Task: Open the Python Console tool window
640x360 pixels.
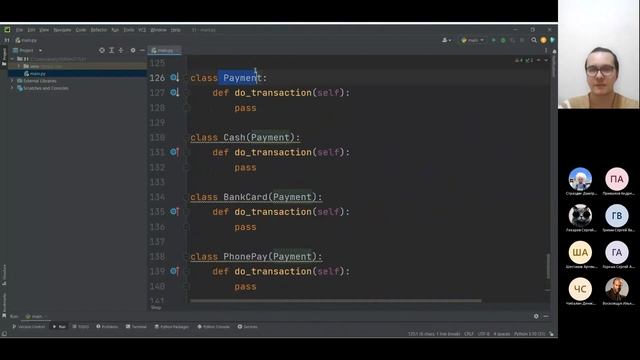Action: tap(213, 327)
